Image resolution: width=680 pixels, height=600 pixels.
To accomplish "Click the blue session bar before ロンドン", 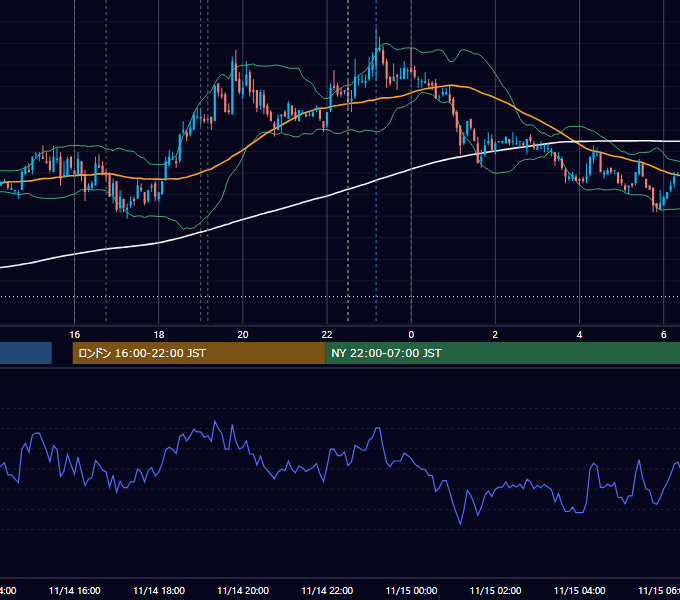I will point(26,353).
